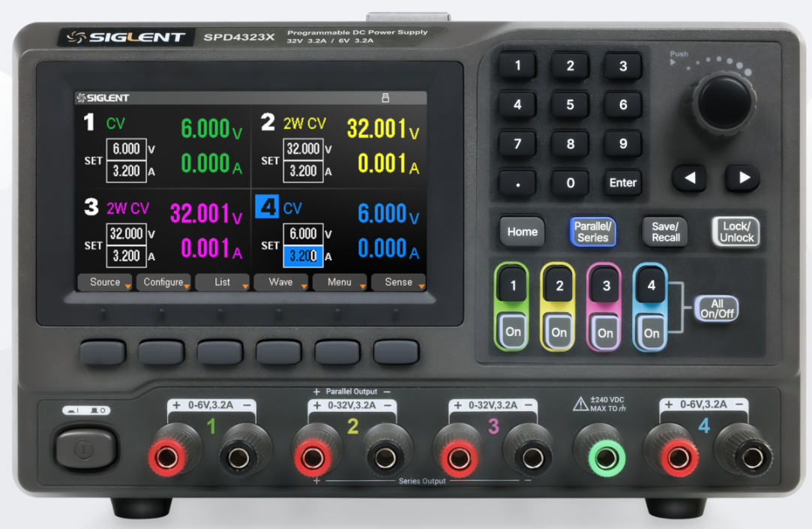Viewport: 812px width, 529px height.
Task: Click digit 5 on the numeric keypad
Action: (x=570, y=104)
